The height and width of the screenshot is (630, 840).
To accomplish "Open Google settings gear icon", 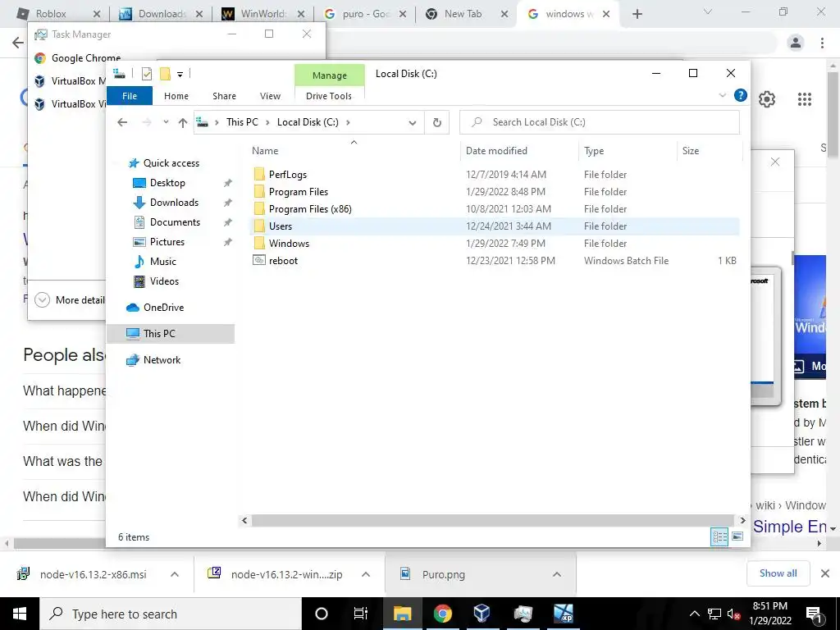I will click(767, 99).
